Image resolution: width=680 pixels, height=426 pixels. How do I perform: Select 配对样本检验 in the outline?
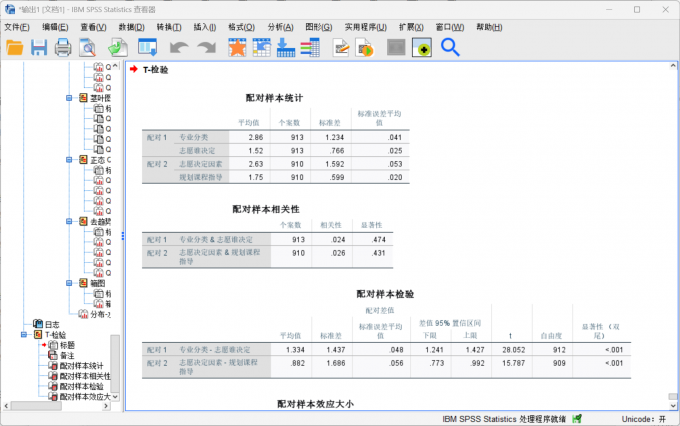[82, 387]
